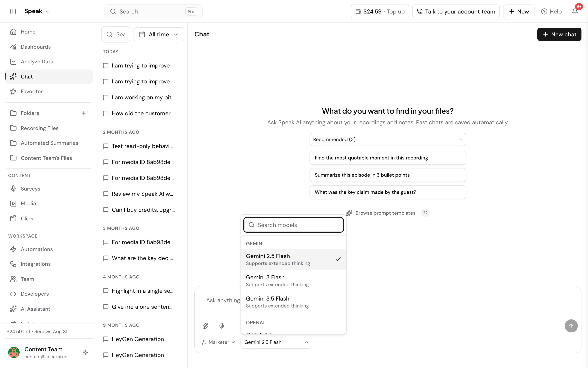
Task: Add a new folder with plus icon
Action: click(x=84, y=113)
